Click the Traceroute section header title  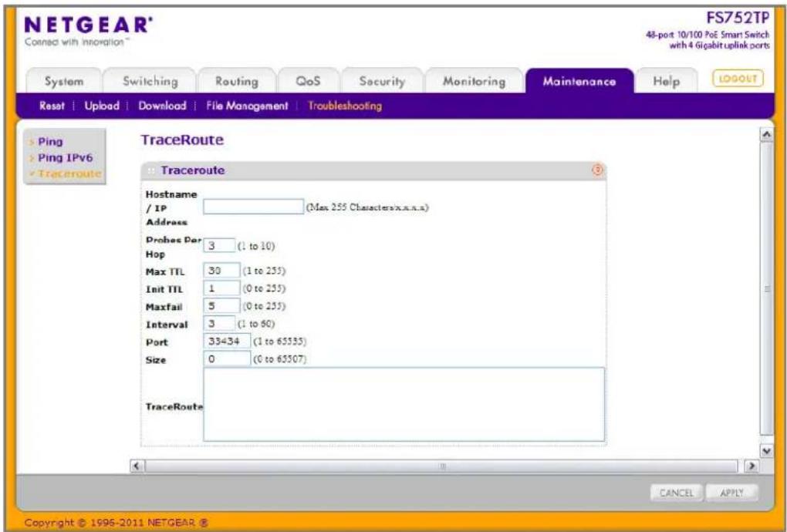[193, 170]
